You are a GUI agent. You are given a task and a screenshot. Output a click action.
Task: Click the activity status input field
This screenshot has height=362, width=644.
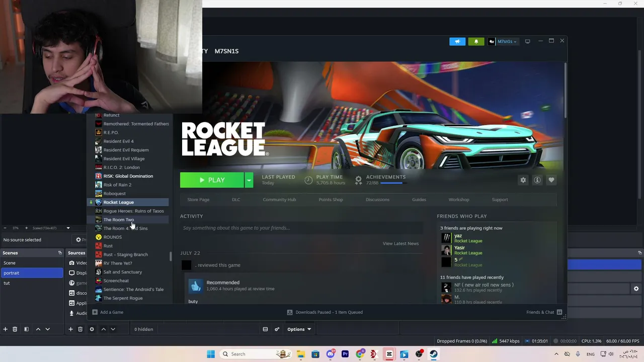coord(301,228)
